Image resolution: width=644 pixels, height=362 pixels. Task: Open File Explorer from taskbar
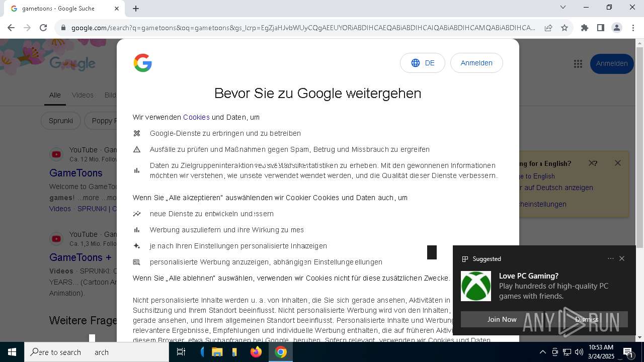click(217, 352)
